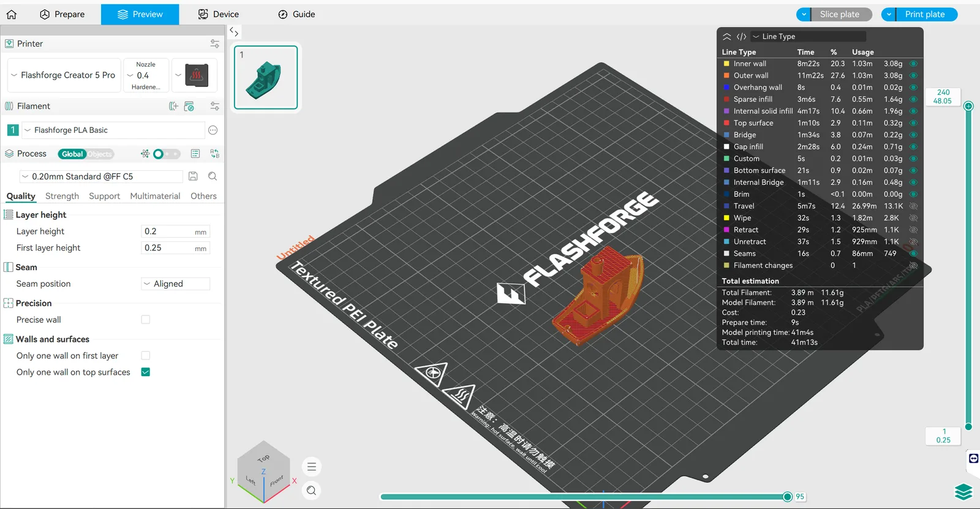Open options for Flashforge PLA Basic filament
The height and width of the screenshot is (509, 980).
click(213, 130)
